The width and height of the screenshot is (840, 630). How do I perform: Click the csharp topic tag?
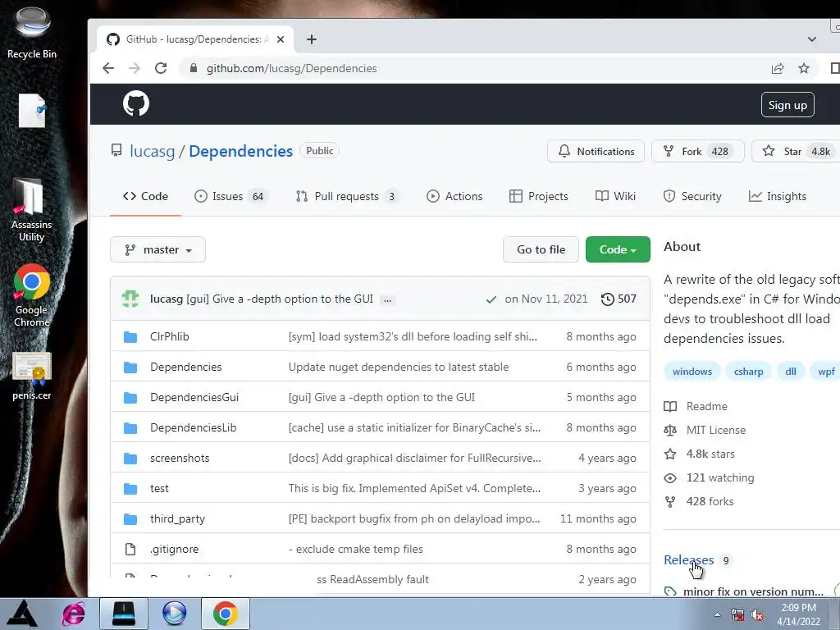click(x=748, y=372)
